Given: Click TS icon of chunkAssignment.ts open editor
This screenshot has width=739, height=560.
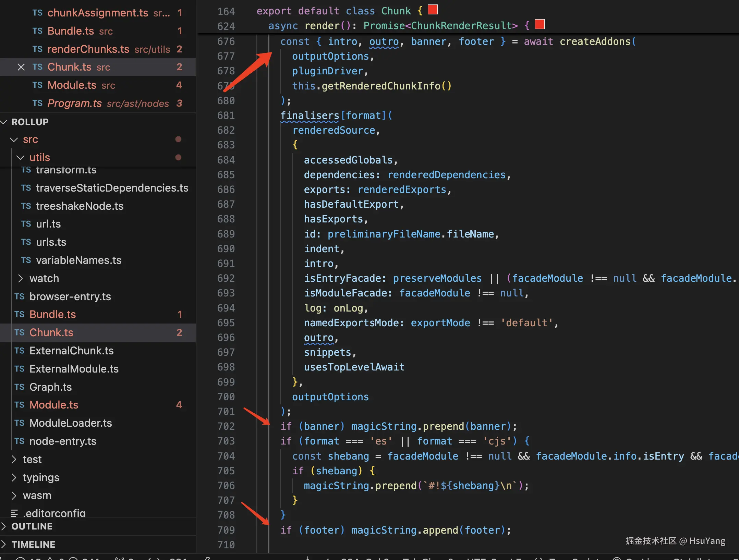Looking at the screenshot, I should click(x=37, y=13).
